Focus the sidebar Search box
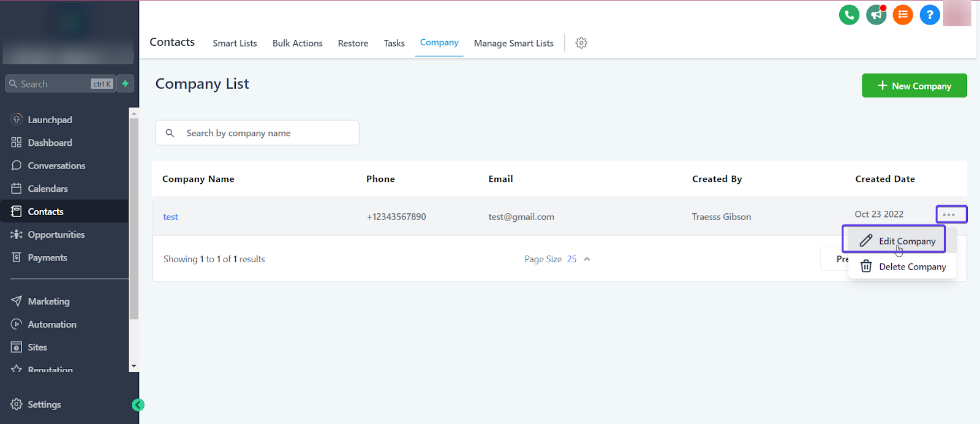The width and height of the screenshot is (980, 424). tap(60, 84)
